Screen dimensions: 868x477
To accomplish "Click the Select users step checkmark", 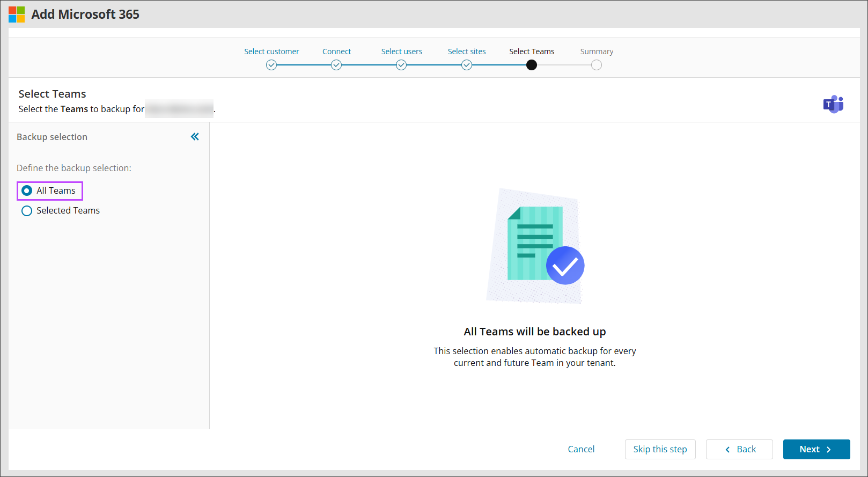I will point(401,65).
